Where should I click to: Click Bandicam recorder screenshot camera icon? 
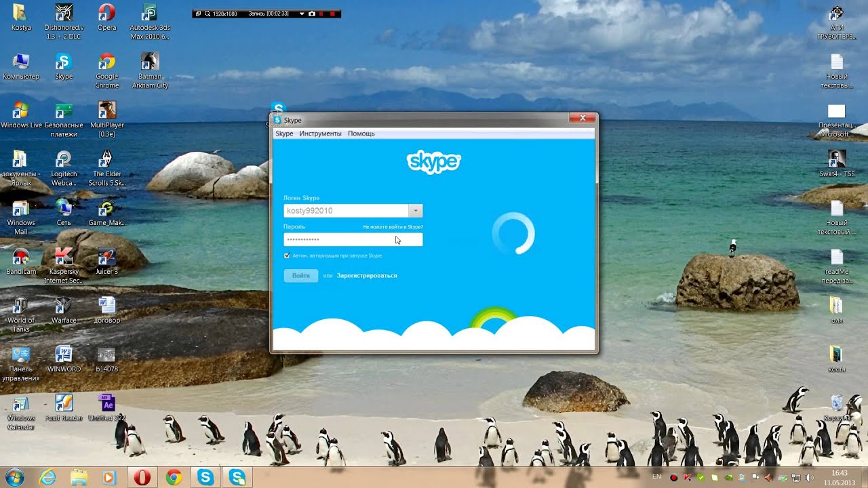coord(311,14)
